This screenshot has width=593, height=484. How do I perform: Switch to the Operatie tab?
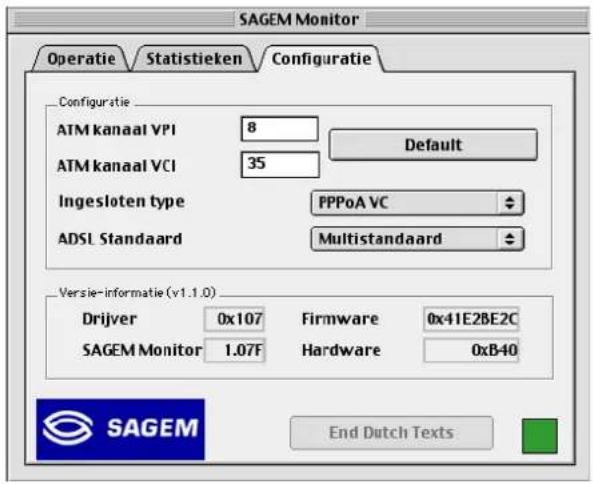(81, 59)
